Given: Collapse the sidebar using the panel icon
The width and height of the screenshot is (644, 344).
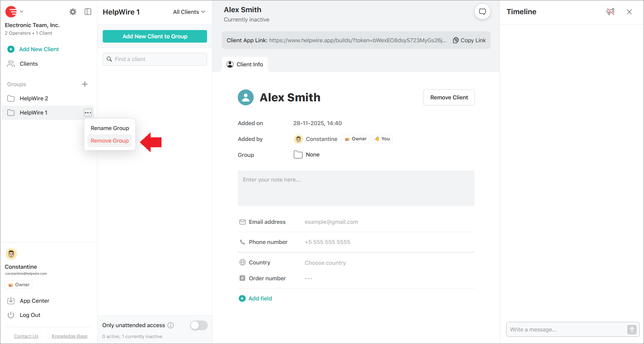Looking at the screenshot, I should pyautogui.click(x=88, y=12).
